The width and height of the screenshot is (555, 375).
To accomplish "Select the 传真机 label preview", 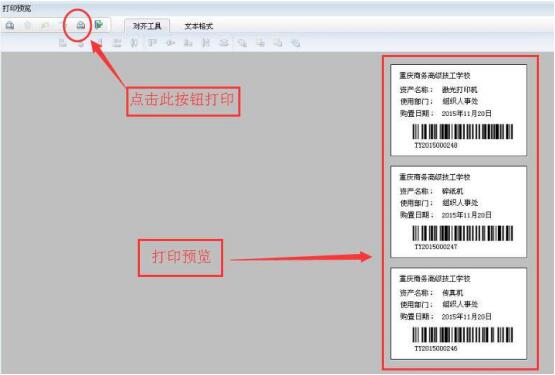I will click(458, 314).
